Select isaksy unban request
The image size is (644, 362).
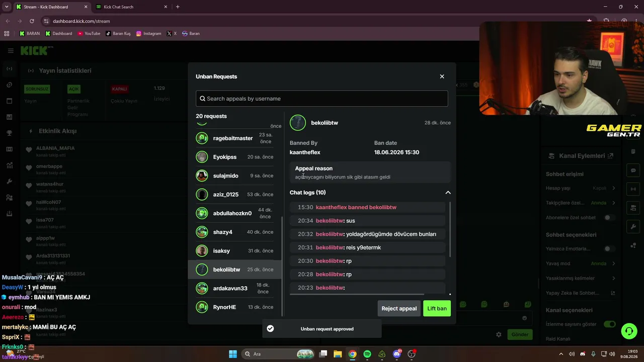tap(235, 251)
